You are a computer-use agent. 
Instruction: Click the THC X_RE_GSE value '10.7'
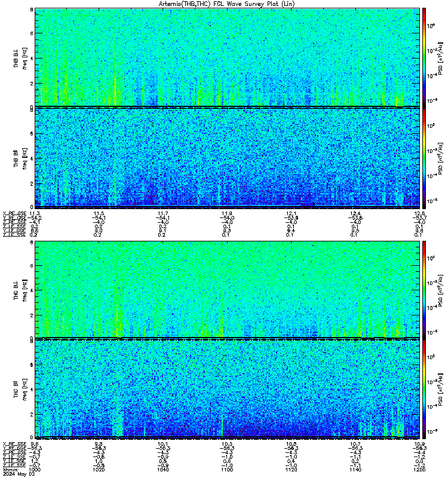tap(355, 444)
